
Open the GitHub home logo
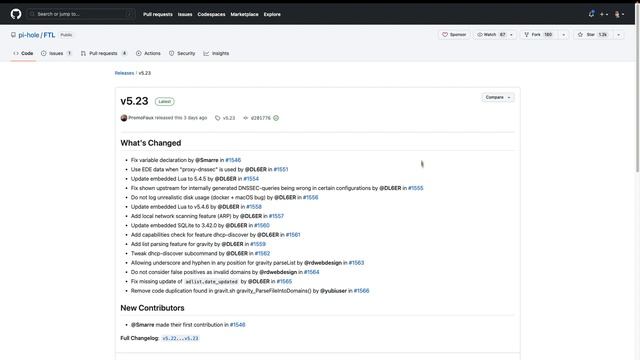(x=16, y=14)
